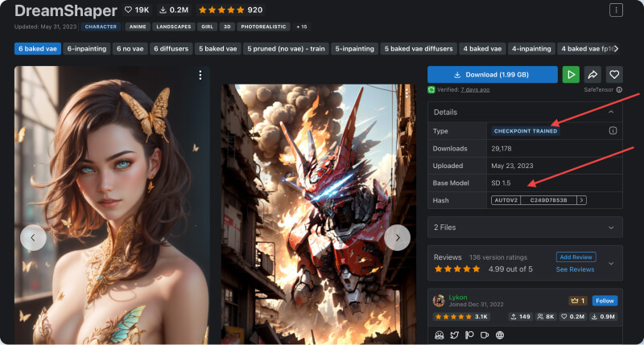This screenshot has width=644, height=345.
Task: Click the heart favorite icon beside share
Action: pyautogui.click(x=613, y=74)
